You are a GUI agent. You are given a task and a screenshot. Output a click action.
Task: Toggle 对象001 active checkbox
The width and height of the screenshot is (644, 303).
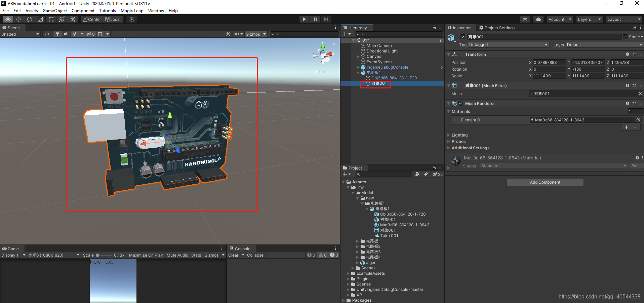coord(463,37)
